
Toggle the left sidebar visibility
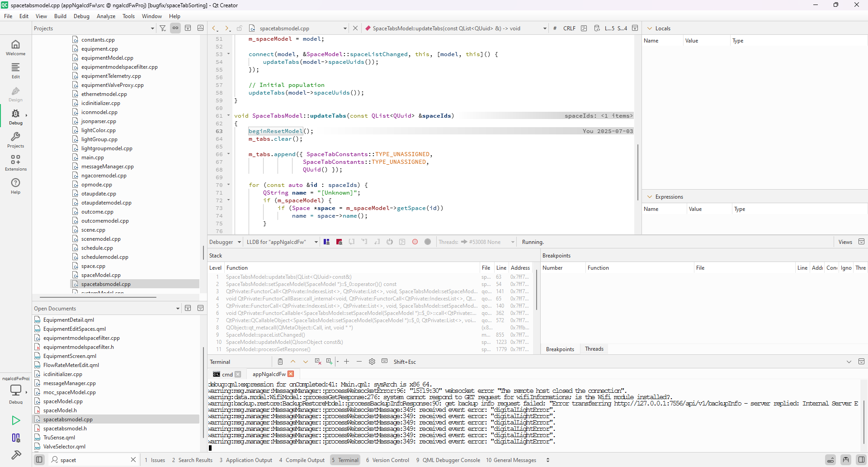(x=39, y=460)
